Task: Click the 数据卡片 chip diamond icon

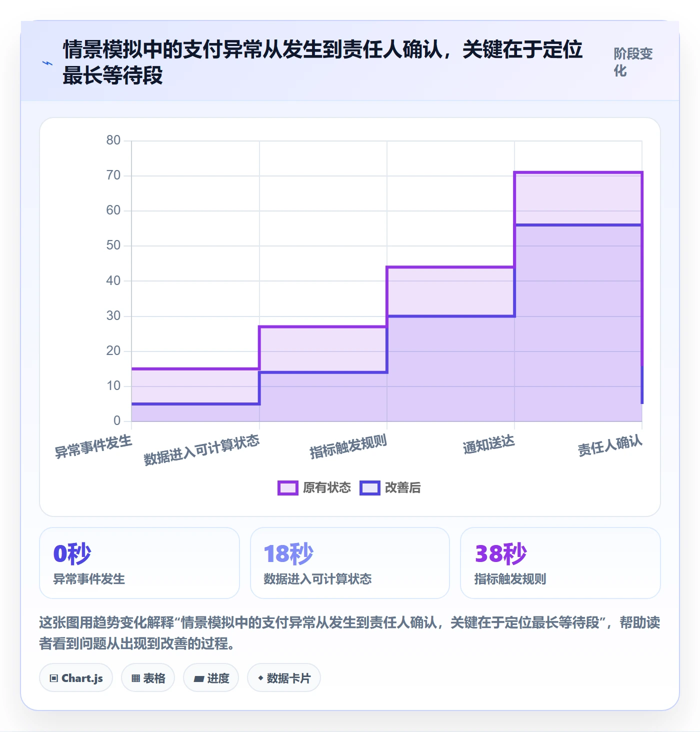Action: (260, 678)
